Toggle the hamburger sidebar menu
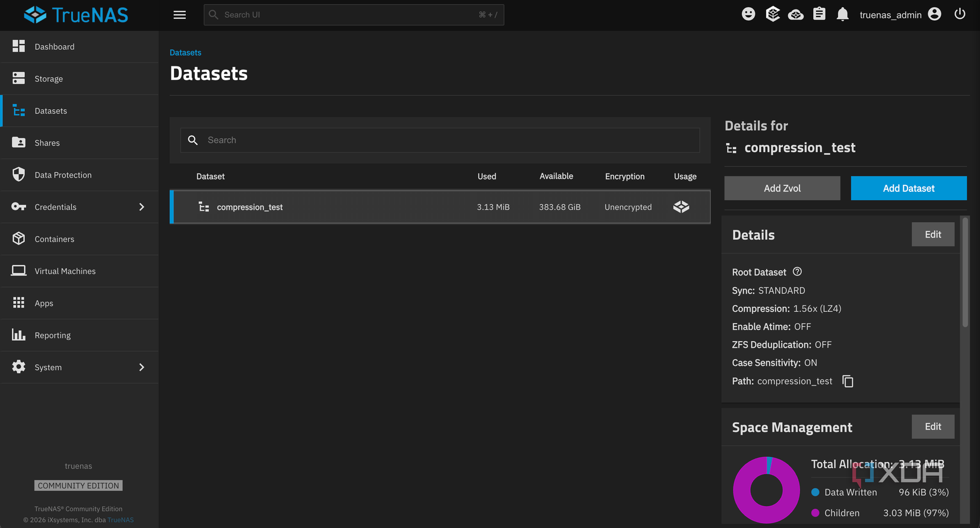 pyautogui.click(x=179, y=15)
